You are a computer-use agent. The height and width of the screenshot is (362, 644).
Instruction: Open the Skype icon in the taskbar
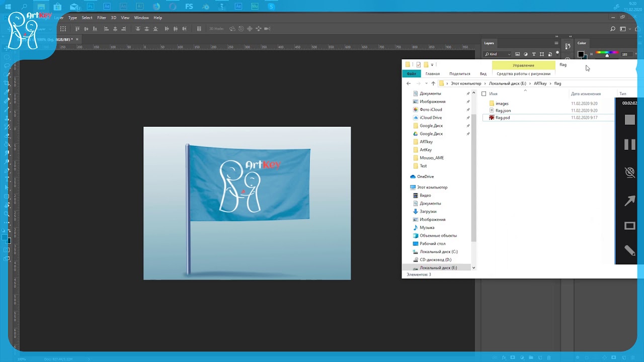click(x=271, y=7)
